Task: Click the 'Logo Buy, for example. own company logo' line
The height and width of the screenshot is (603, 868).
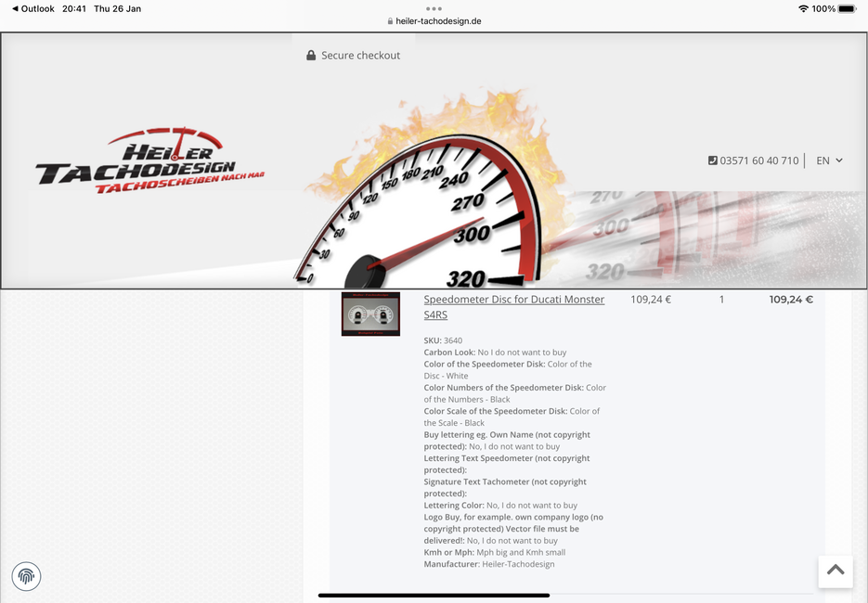Action: 513,528
